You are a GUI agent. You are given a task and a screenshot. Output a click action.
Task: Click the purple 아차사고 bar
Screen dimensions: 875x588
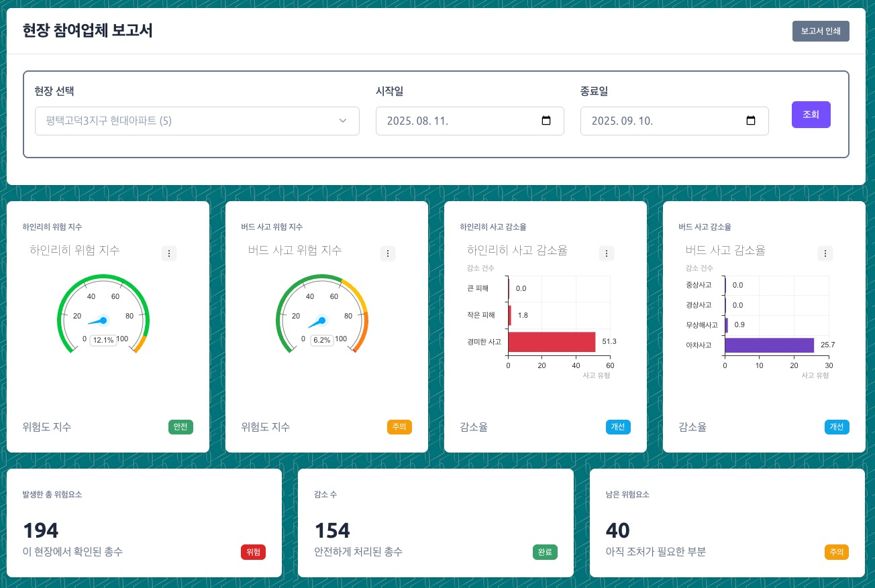pyautogui.click(x=769, y=345)
